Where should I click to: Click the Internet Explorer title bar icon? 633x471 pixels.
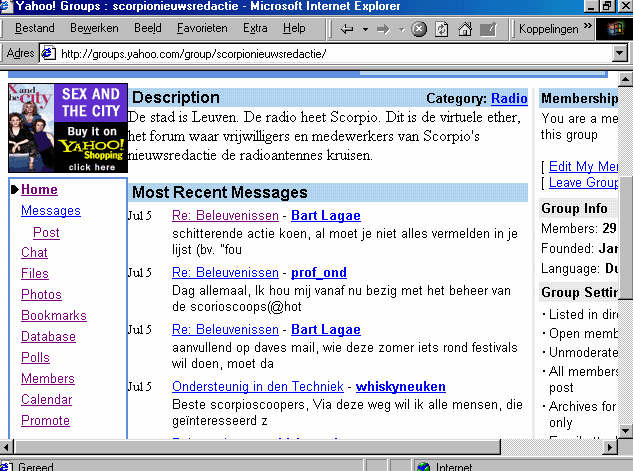pos(6,6)
